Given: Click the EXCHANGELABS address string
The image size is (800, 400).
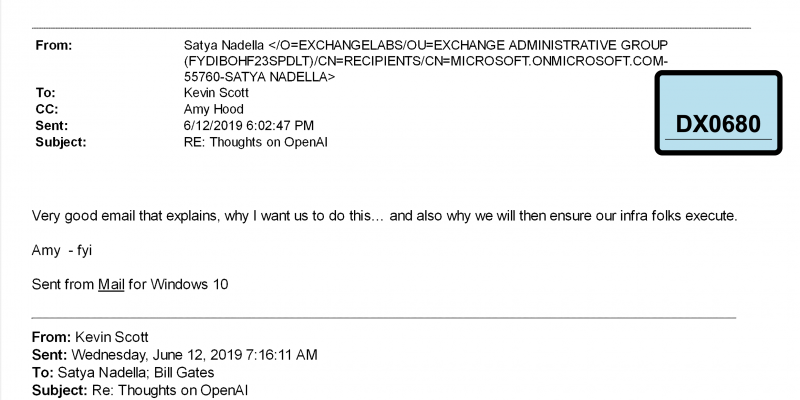Looking at the screenshot, I should pos(426,61).
